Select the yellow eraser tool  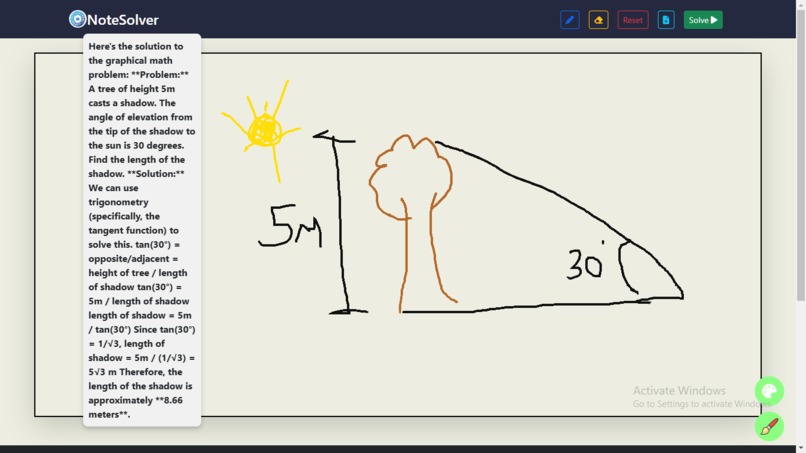point(598,20)
